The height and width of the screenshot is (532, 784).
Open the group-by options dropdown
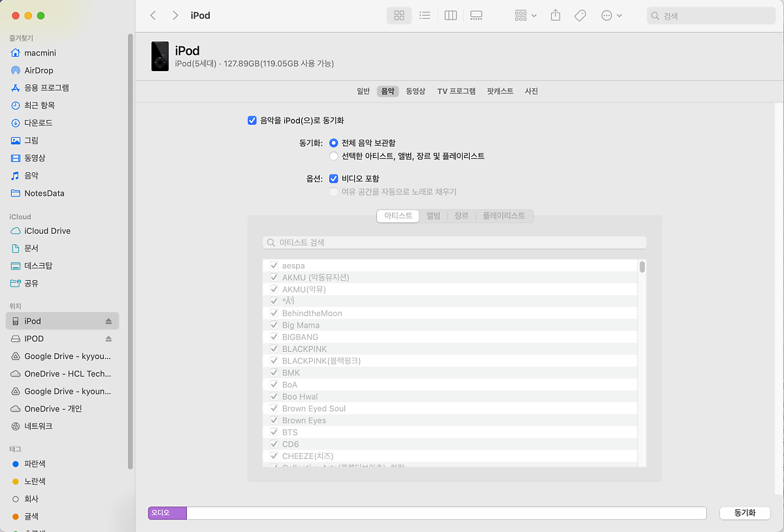525,15
